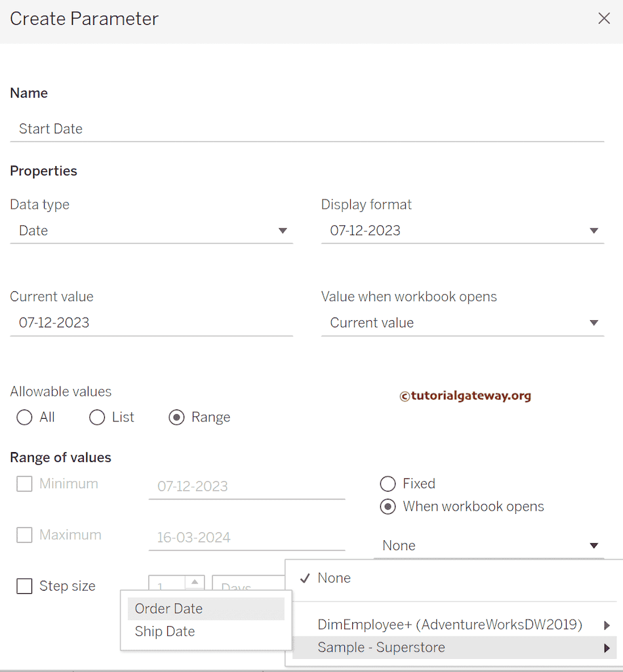Select Ship Date from the field menu

click(164, 631)
